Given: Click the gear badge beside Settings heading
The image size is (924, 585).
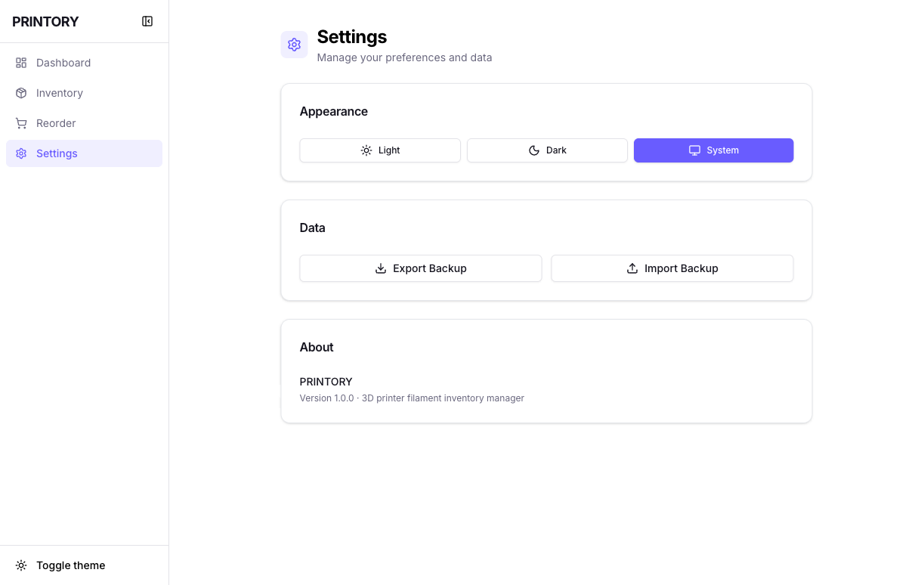Looking at the screenshot, I should coord(294,45).
